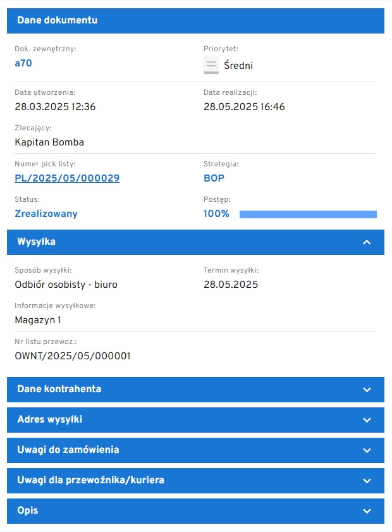Screen dimensions: 392x532
Task: Click the Odbiór osobisty - biuro value
Action: point(66,285)
